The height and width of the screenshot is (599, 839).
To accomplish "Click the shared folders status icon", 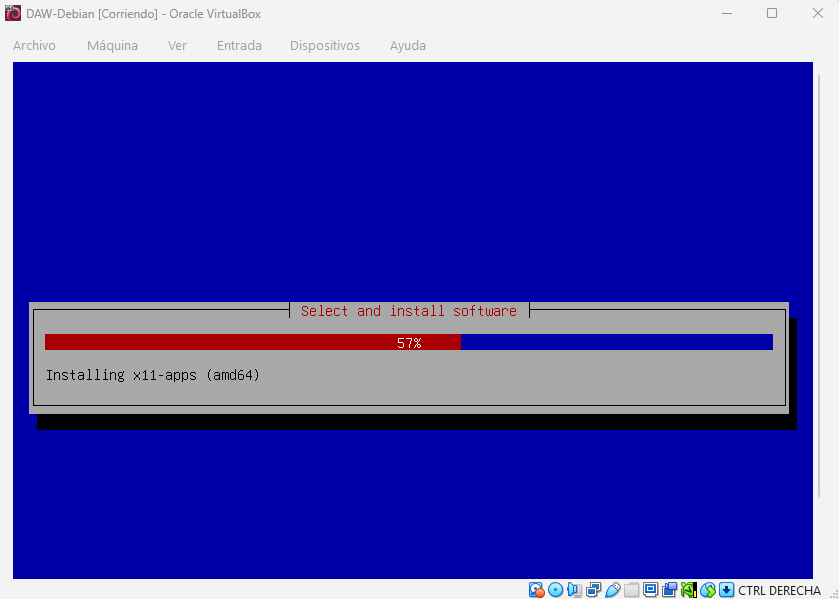I will click(x=631, y=590).
